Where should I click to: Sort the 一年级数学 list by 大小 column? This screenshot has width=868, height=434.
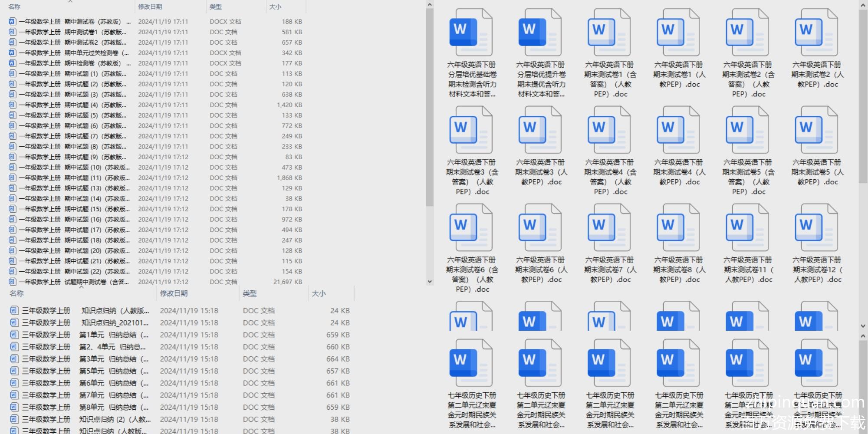(275, 7)
